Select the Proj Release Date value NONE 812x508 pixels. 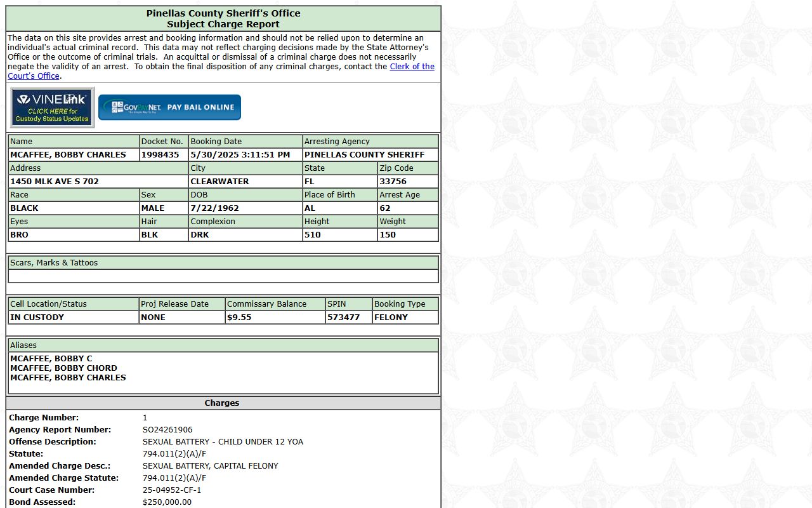[182, 317]
